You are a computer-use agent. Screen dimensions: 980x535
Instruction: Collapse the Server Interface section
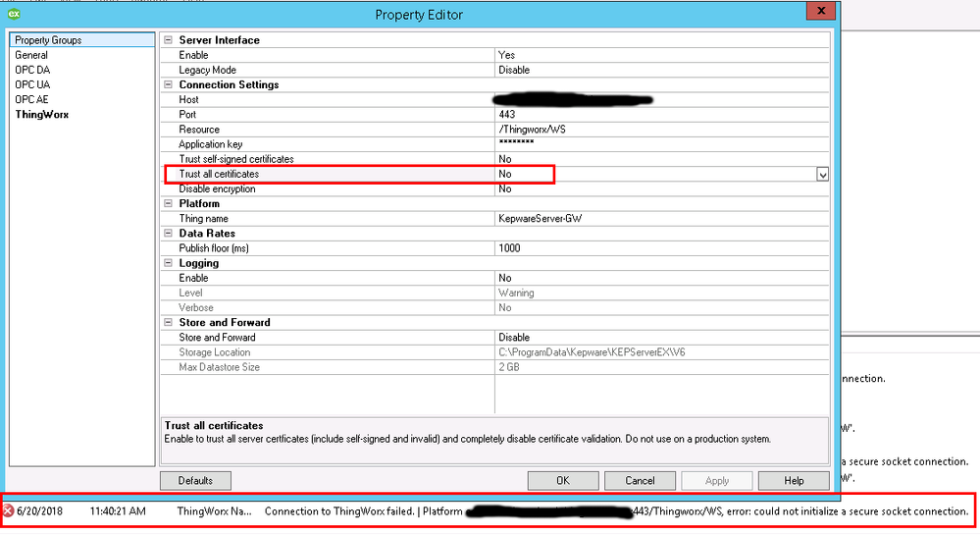tap(168, 40)
